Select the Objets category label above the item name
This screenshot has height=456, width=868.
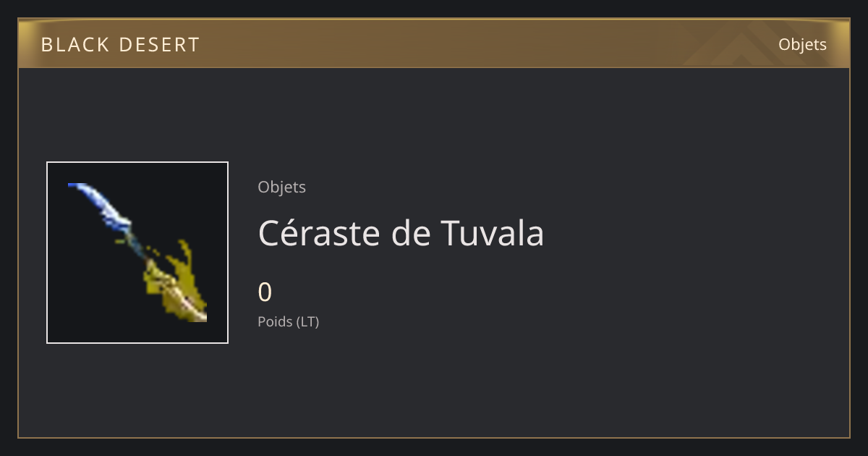tap(282, 187)
